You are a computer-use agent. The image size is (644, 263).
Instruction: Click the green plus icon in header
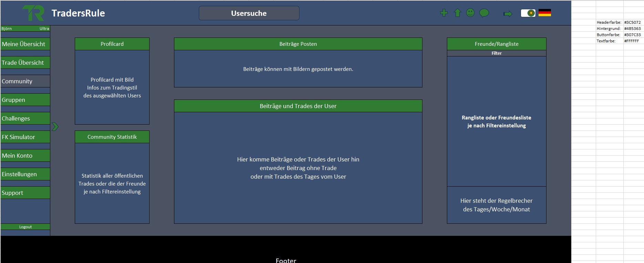pos(444,13)
